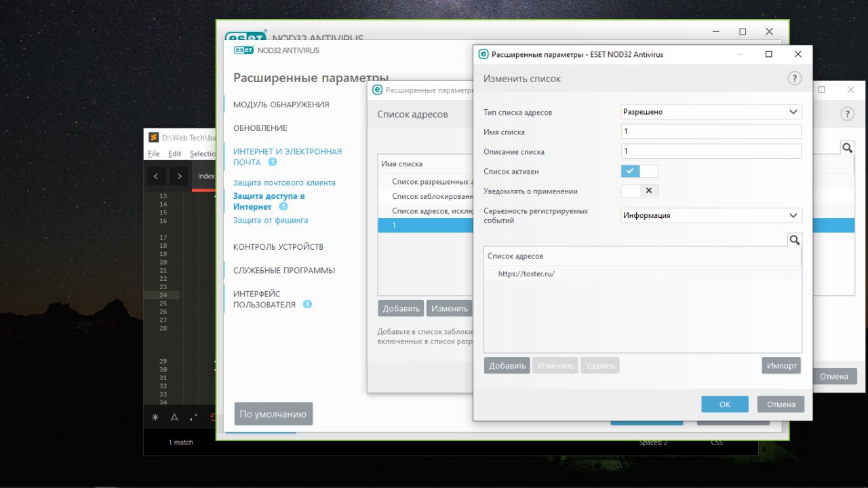
Task: Click into the Описание списка field
Action: [x=711, y=151]
